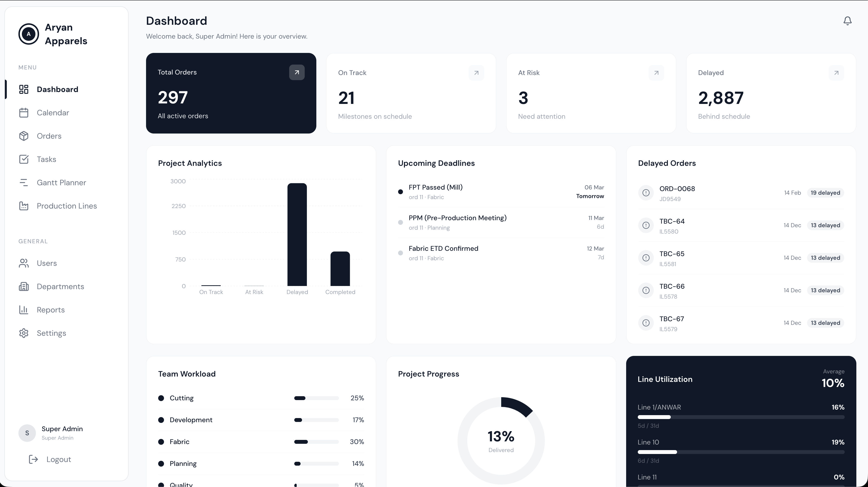Screen dimensions: 868x487
Task: Open delayed order TBC-64
Action: click(x=672, y=222)
